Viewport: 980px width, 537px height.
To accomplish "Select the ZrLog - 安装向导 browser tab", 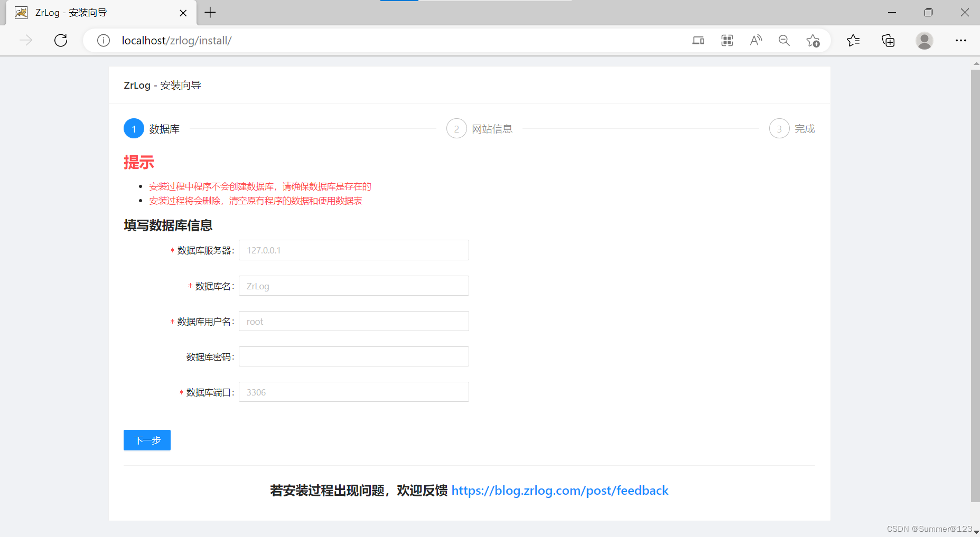I will point(100,13).
